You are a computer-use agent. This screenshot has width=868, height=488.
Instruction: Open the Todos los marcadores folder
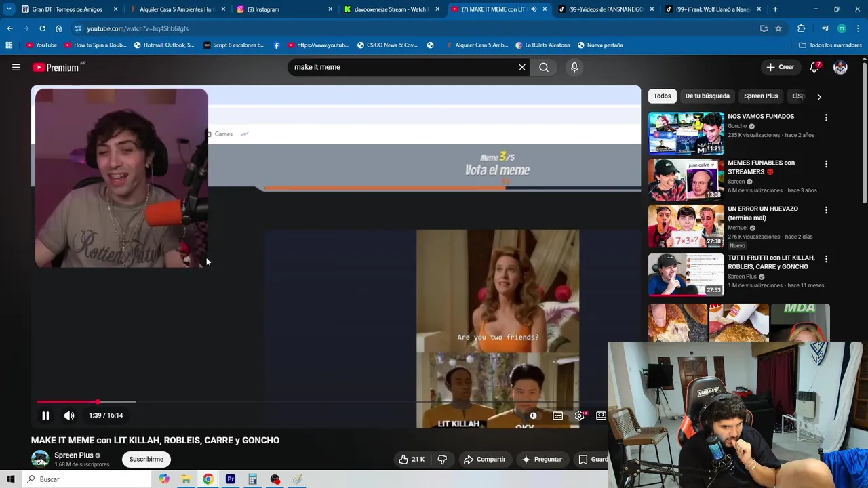[830, 45]
